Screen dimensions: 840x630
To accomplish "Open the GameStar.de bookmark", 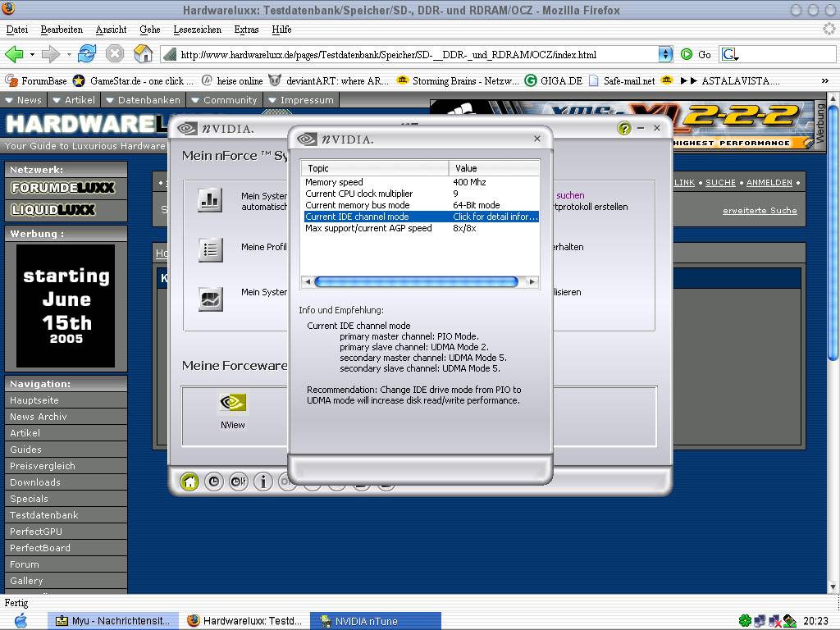I will (134, 81).
